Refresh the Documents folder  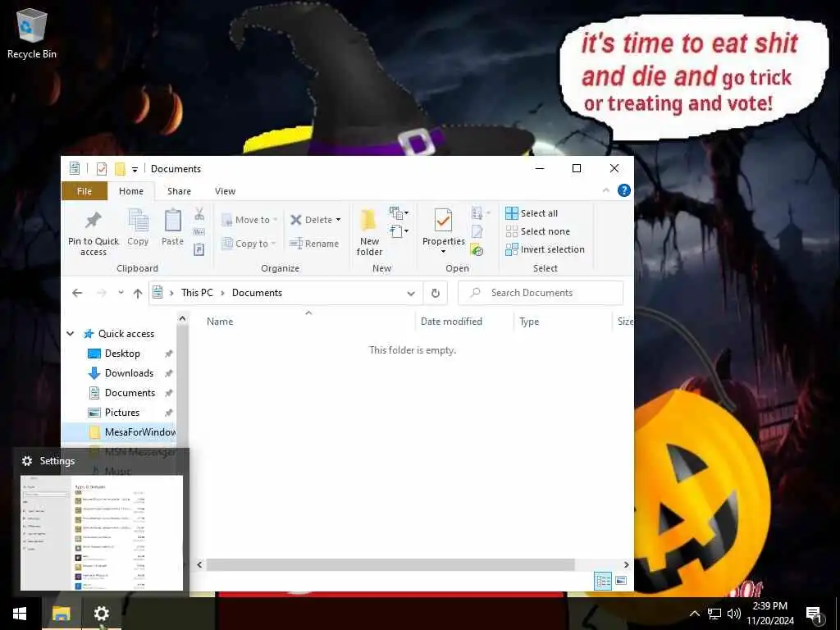[x=436, y=293]
